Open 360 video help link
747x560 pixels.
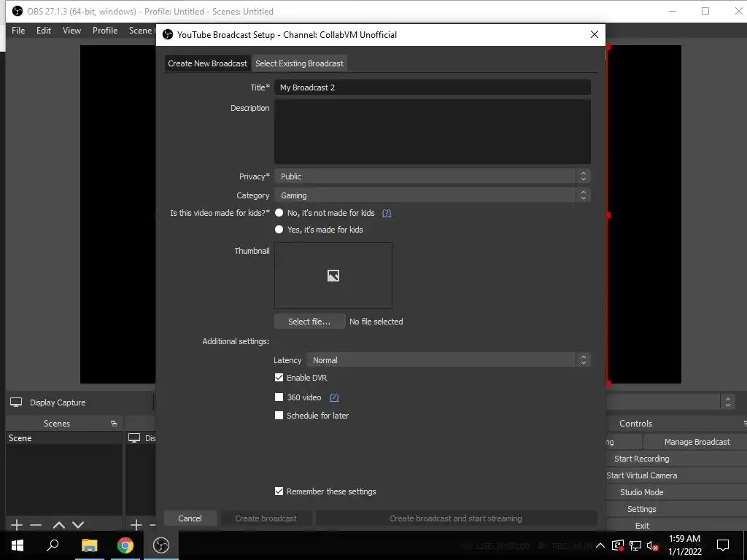pos(334,397)
